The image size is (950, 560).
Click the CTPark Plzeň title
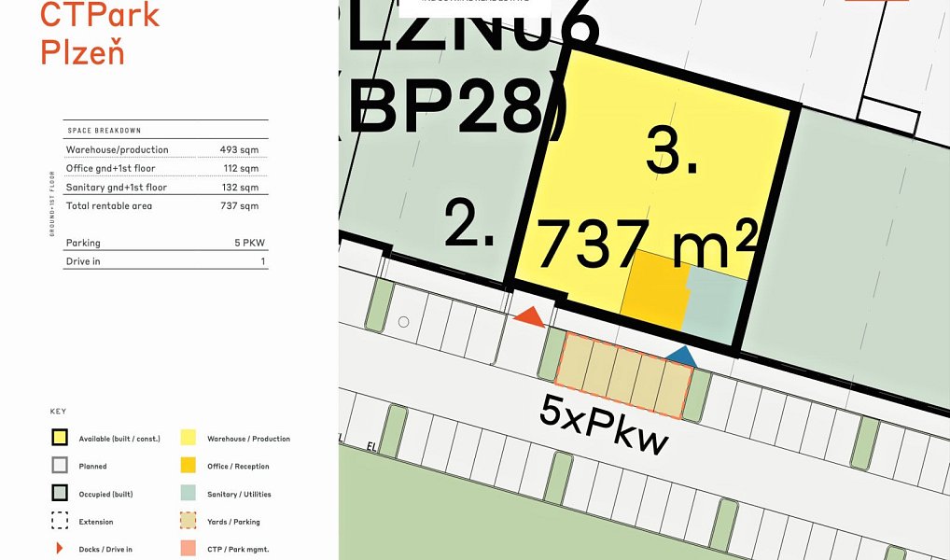[100, 34]
